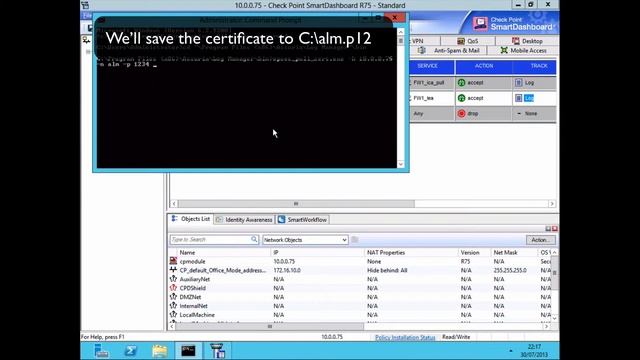640x360 pixels.
Task: Switch to the SmartWorkflow tab
Action: click(302, 220)
